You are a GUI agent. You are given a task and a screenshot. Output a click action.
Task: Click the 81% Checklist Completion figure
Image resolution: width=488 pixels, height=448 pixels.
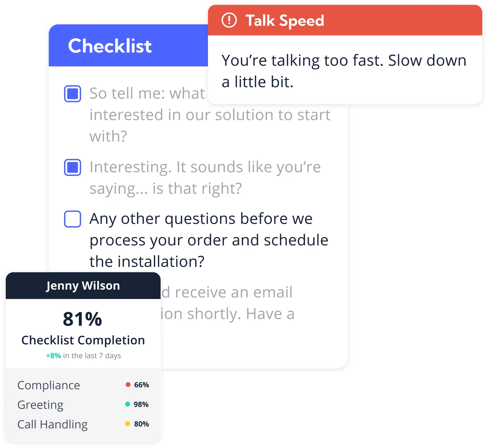(83, 319)
